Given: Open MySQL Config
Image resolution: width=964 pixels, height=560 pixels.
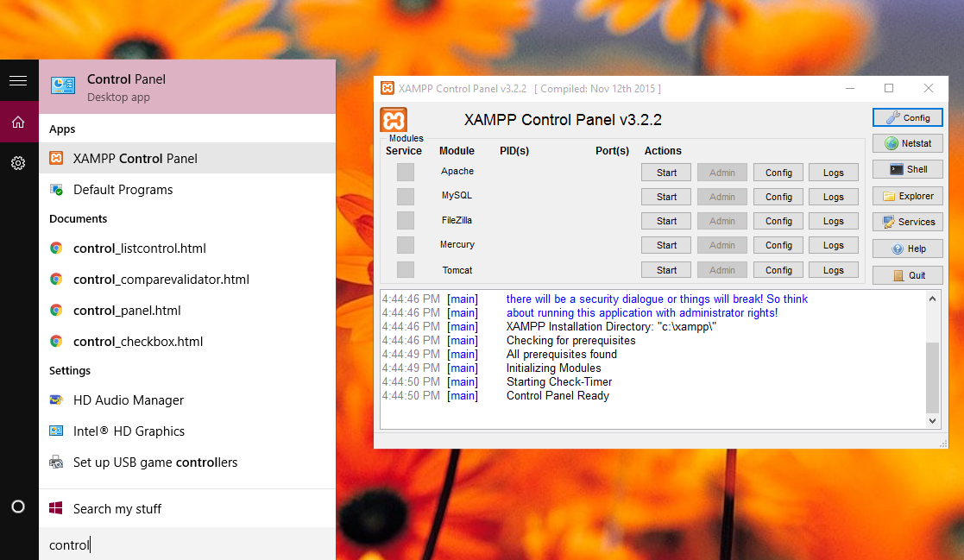Looking at the screenshot, I should tap(778, 197).
